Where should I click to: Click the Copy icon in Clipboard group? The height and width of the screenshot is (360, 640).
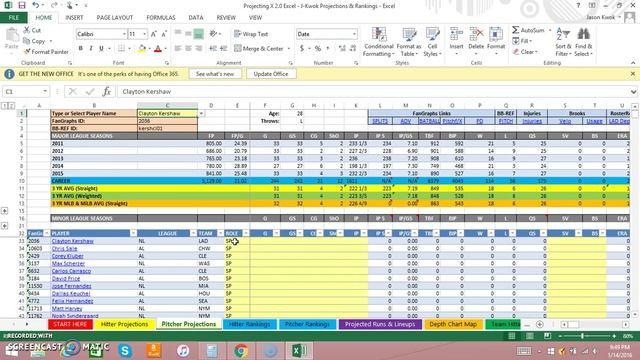[27, 41]
